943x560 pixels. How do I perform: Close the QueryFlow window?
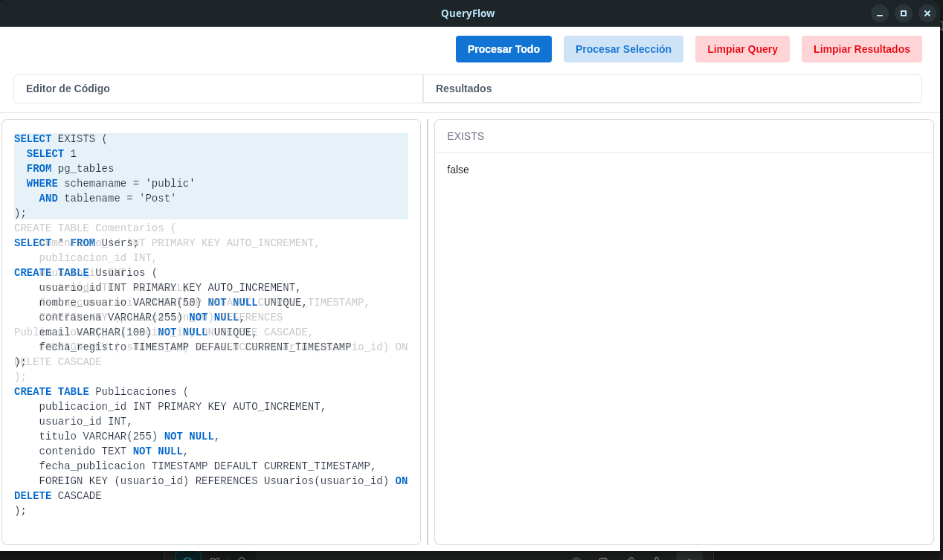point(927,13)
